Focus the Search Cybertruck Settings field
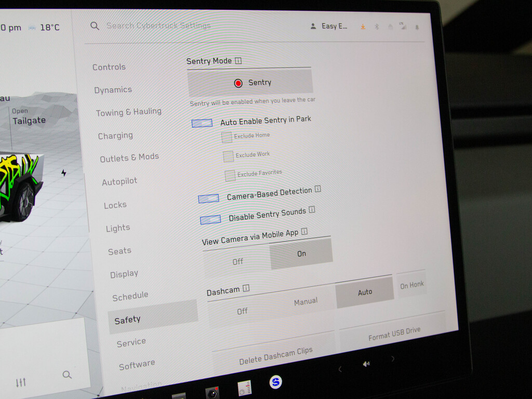The width and height of the screenshot is (532, 399). pyautogui.click(x=158, y=25)
